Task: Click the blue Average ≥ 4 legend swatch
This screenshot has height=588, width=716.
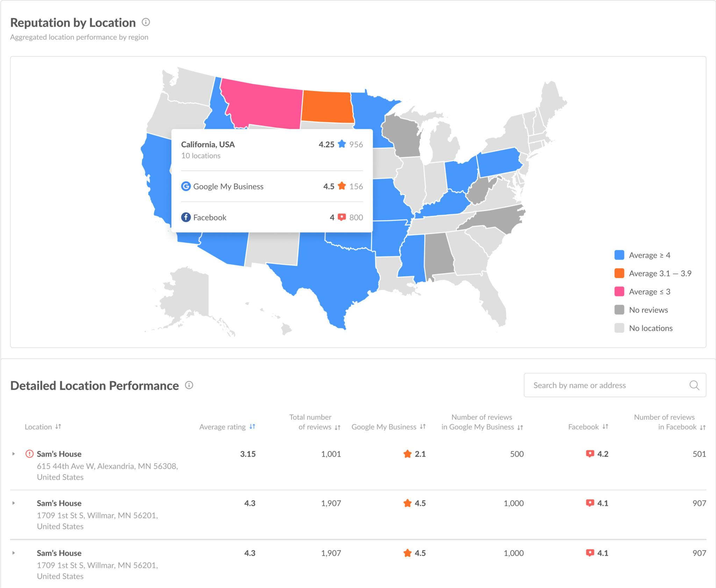Action: click(x=619, y=255)
